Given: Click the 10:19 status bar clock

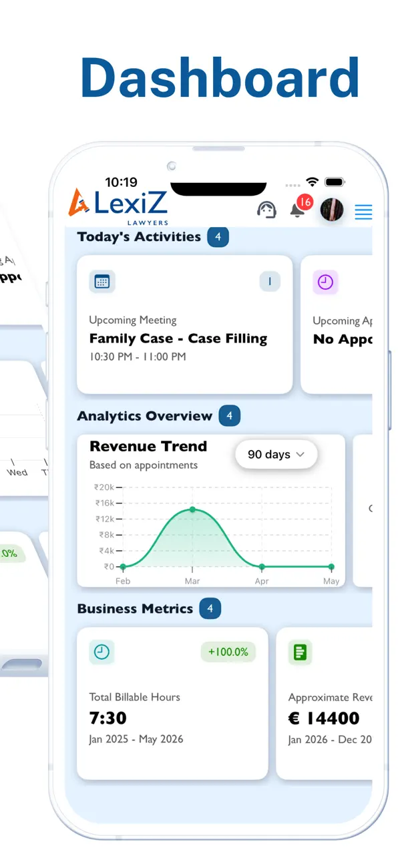Looking at the screenshot, I should 121,182.
